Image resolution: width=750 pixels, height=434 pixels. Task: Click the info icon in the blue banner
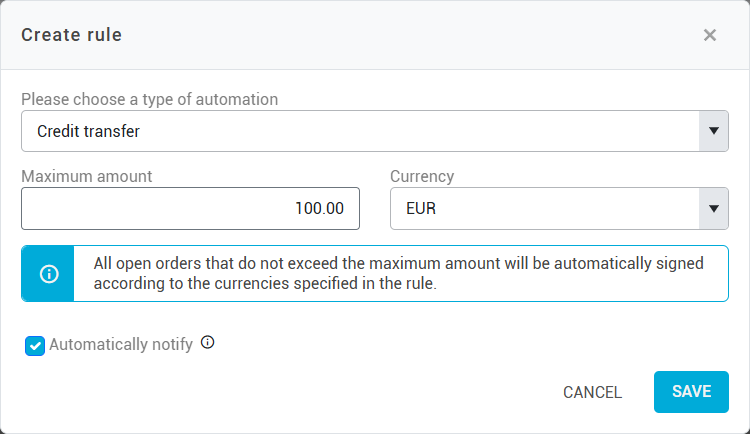[x=48, y=274]
